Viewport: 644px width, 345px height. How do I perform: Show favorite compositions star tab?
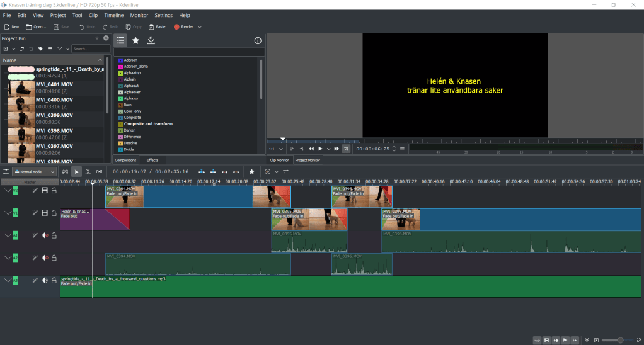pos(135,40)
